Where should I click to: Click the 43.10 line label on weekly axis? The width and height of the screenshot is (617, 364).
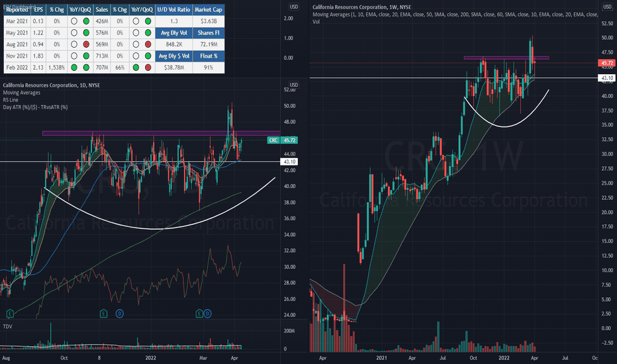click(607, 78)
